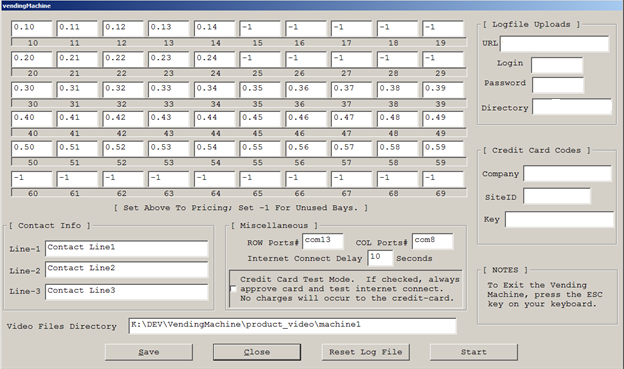Select price field for bay 12

tap(123, 28)
